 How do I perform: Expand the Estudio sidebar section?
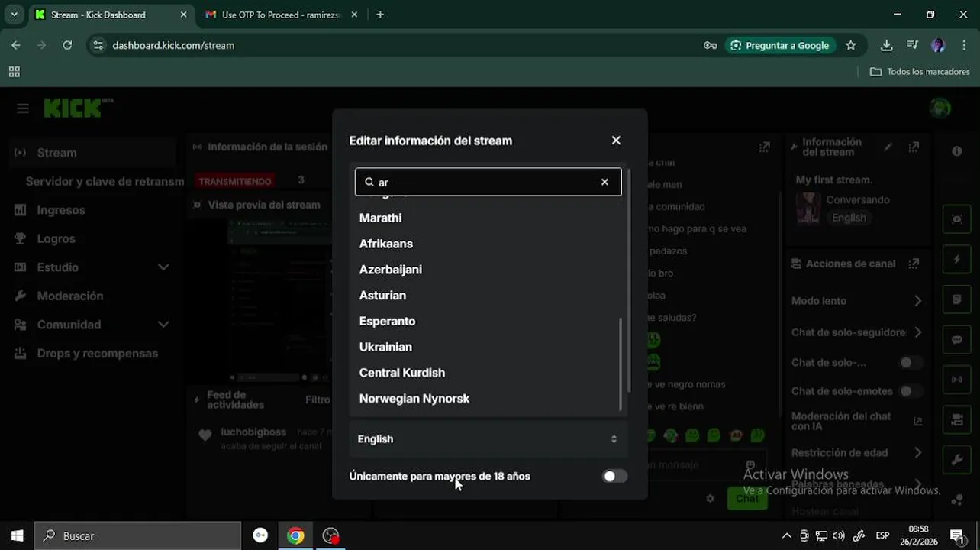coord(92,267)
